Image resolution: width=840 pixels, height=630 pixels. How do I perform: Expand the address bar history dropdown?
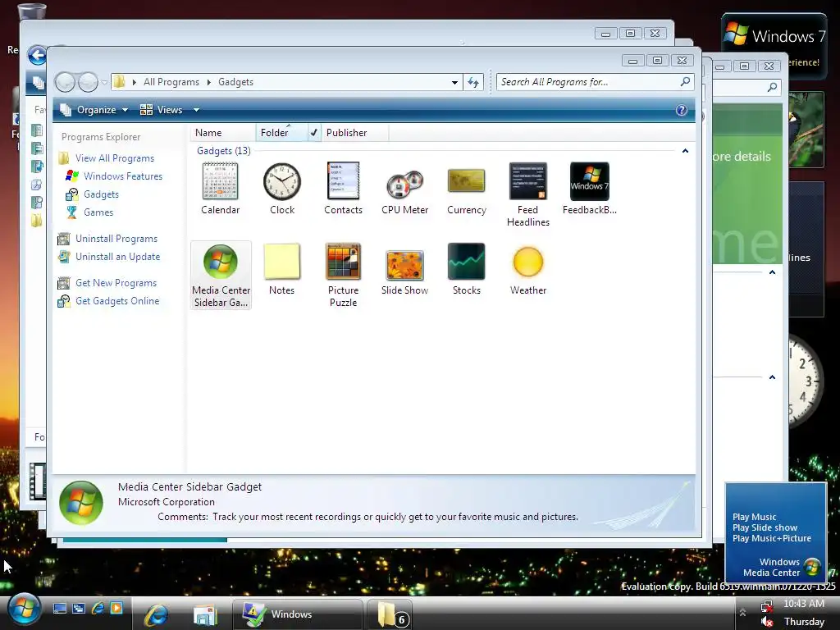tap(454, 82)
